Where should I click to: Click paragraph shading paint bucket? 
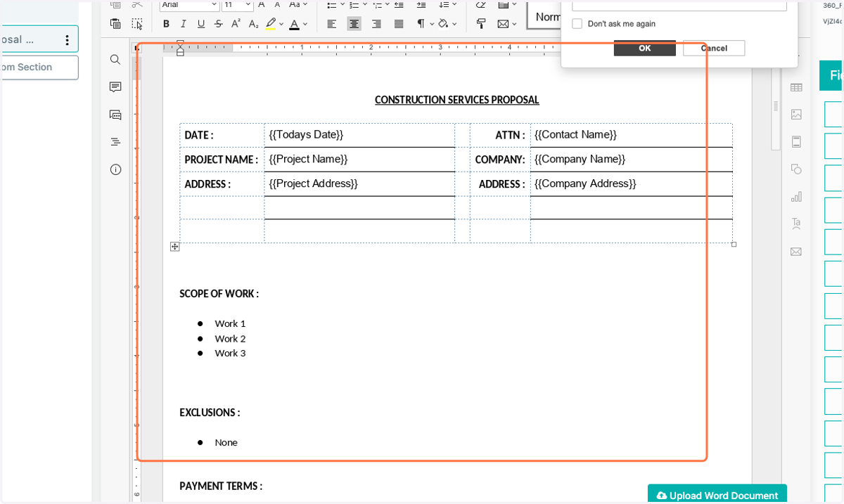443,24
